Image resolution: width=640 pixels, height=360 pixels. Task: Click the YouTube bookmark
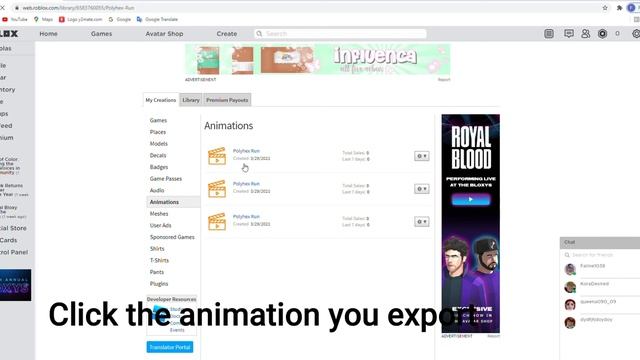point(15,19)
